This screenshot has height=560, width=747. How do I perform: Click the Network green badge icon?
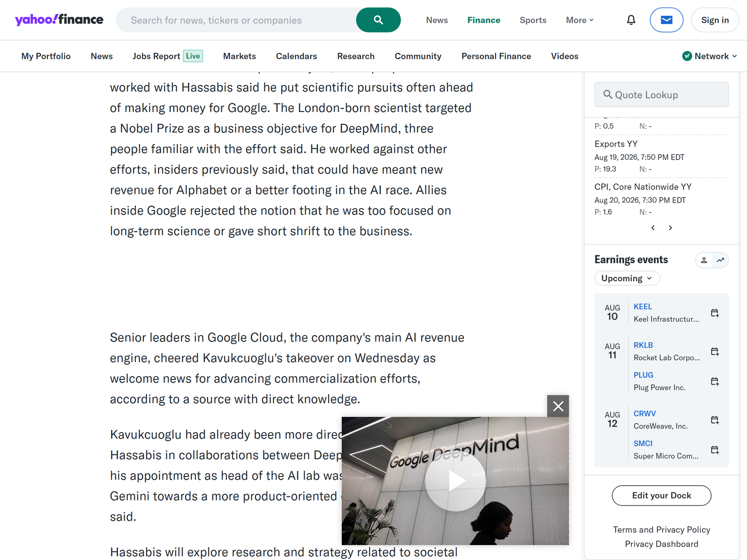(687, 56)
